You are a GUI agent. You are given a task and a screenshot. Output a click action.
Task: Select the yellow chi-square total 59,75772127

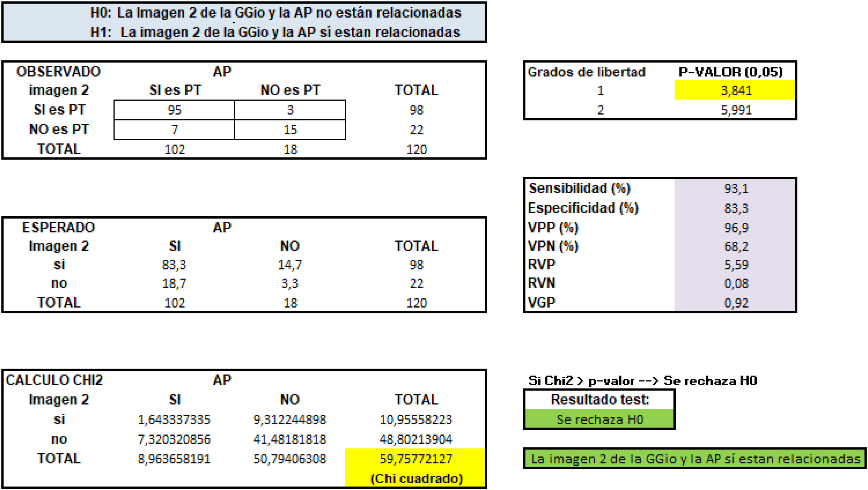415,459
